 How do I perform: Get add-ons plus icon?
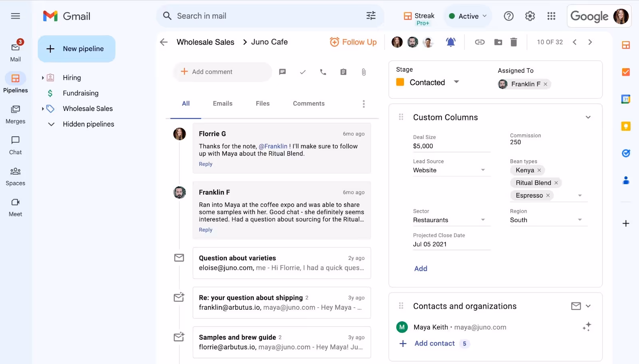click(626, 224)
